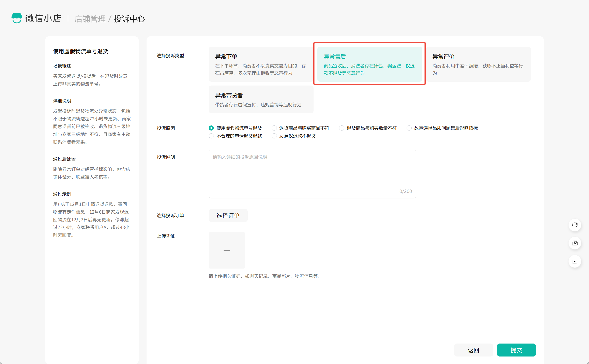Click the 微信小店 logo icon
This screenshot has width=589, height=364.
click(17, 18)
